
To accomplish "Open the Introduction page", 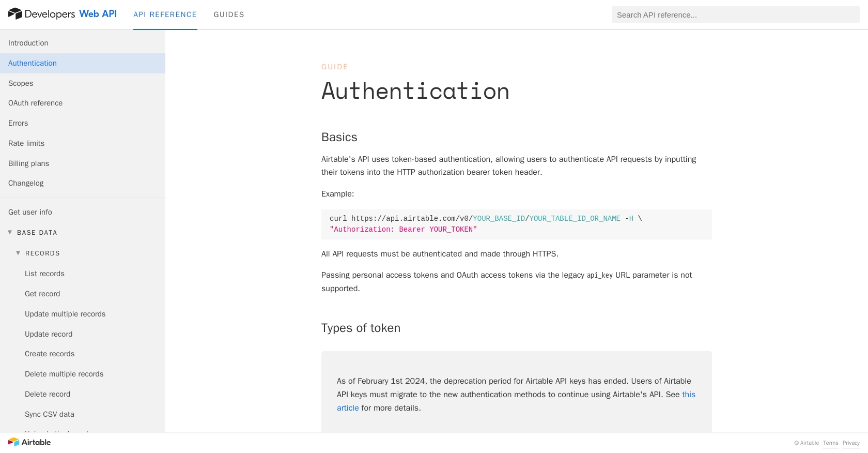I will coord(83,43).
